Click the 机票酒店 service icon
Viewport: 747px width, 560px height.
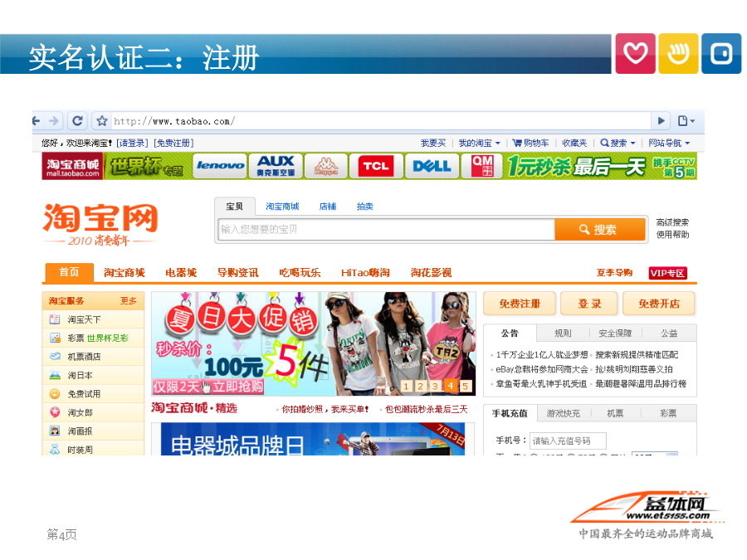tap(55, 356)
